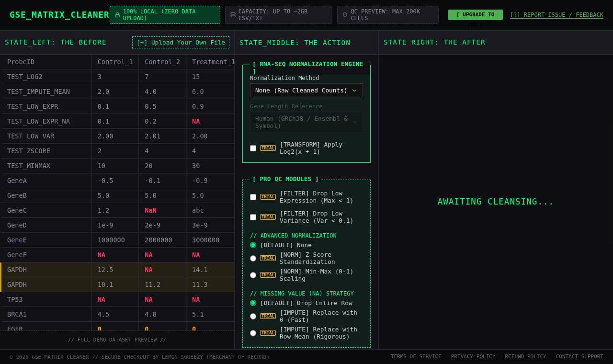The height and width of the screenshot is (364, 613).
Task: Enable the Apply Log2(x + 1) transform checkbox
Action: click(253, 148)
